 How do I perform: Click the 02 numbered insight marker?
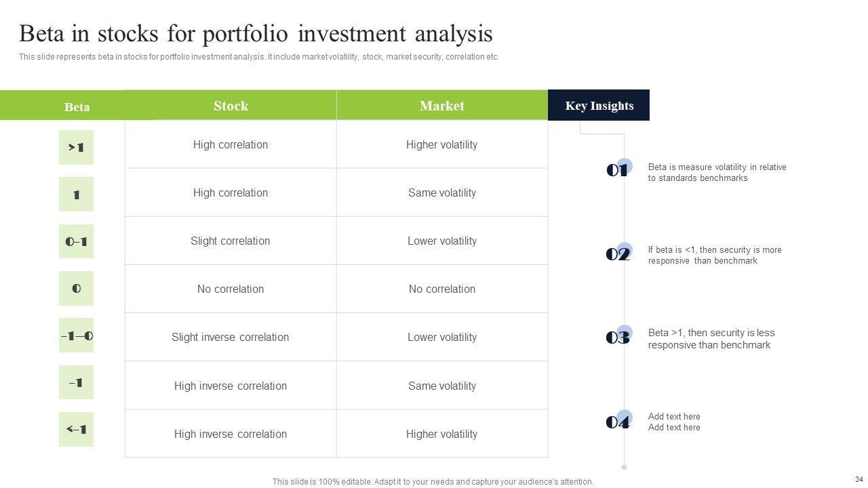[618, 254]
